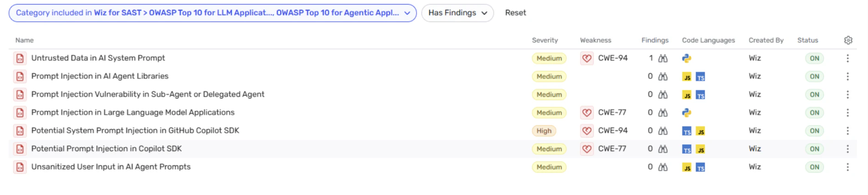Click the CWE-94 heart icon on Untrusted Data row
868x195 pixels.
pos(587,58)
